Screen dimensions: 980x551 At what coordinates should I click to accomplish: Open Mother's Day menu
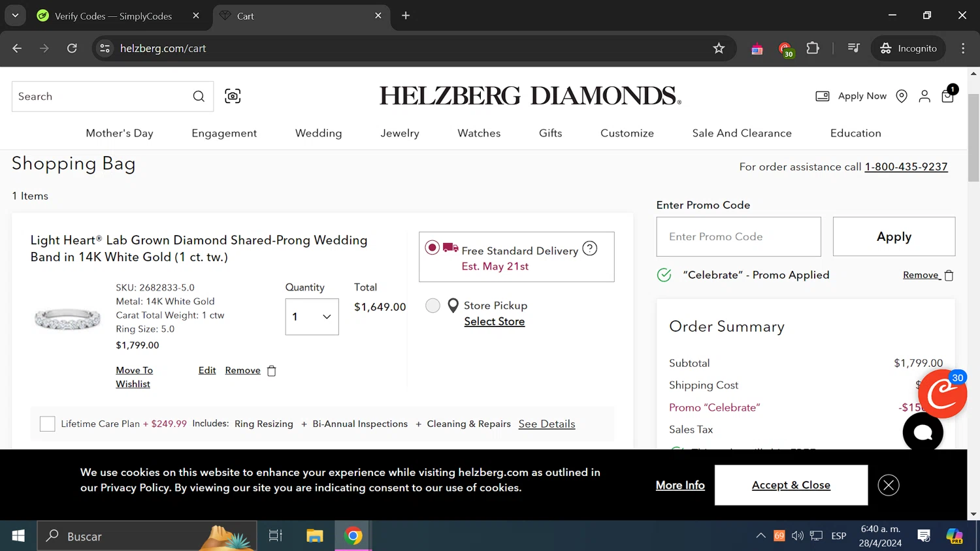120,133
